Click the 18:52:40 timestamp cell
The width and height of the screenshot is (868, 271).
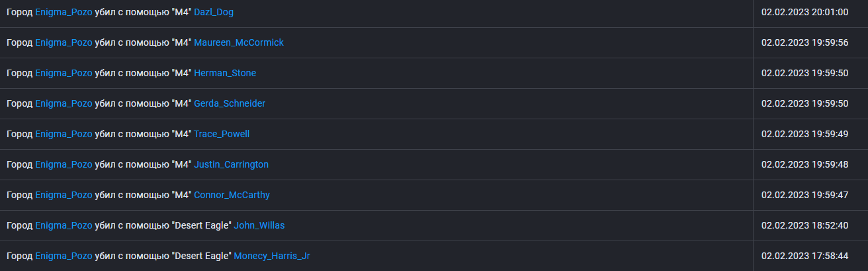click(804, 225)
